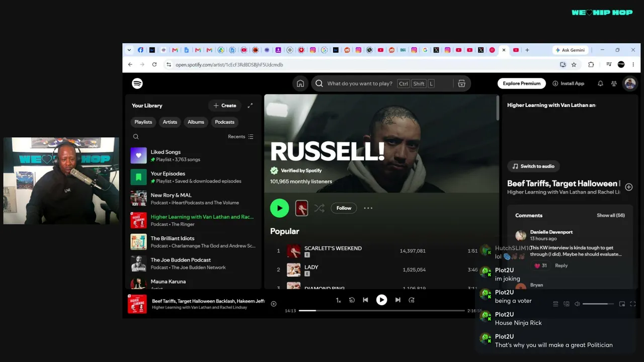Bookmark this page with star icon

pyautogui.click(x=574, y=64)
